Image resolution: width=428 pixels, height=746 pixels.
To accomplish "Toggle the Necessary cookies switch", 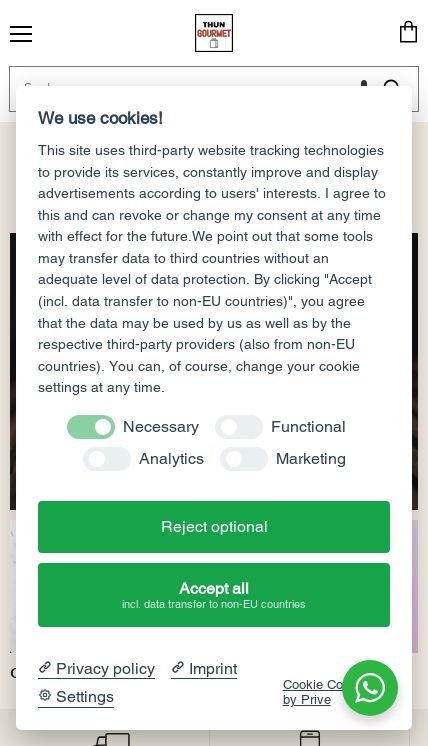I will [x=91, y=427].
